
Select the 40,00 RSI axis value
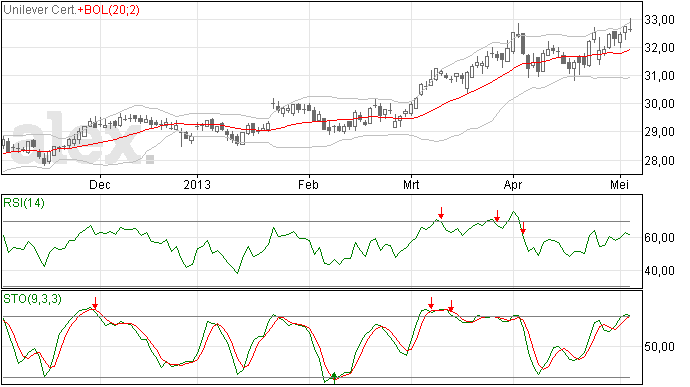659,271
